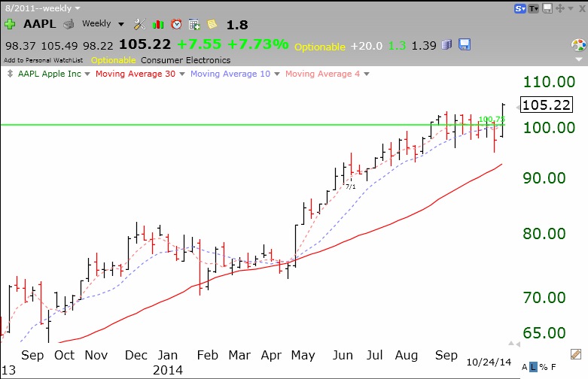The height and width of the screenshot is (379, 588).
Task: Click the Consumer Electronics industry link
Action: 186,60
